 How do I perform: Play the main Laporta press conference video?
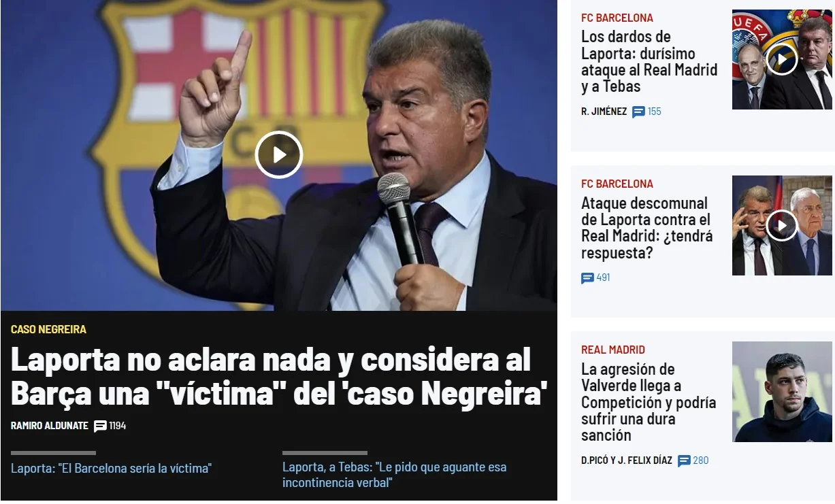pyautogui.click(x=279, y=154)
